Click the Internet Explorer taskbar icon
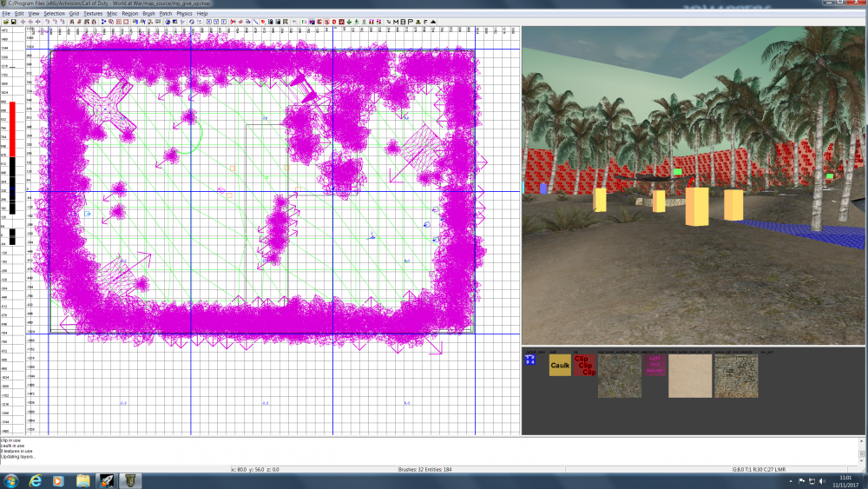Screen dimensions: 868x489 [36, 480]
